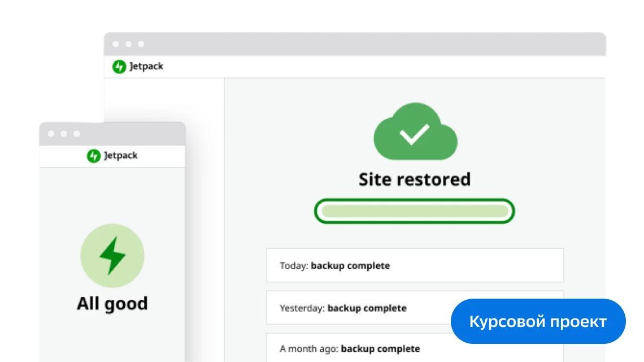Viewport: 644px width, 362px height.
Task: Click the Jetpack wordmark in small window
Action: pyautogui.click(x=121, y=156)
